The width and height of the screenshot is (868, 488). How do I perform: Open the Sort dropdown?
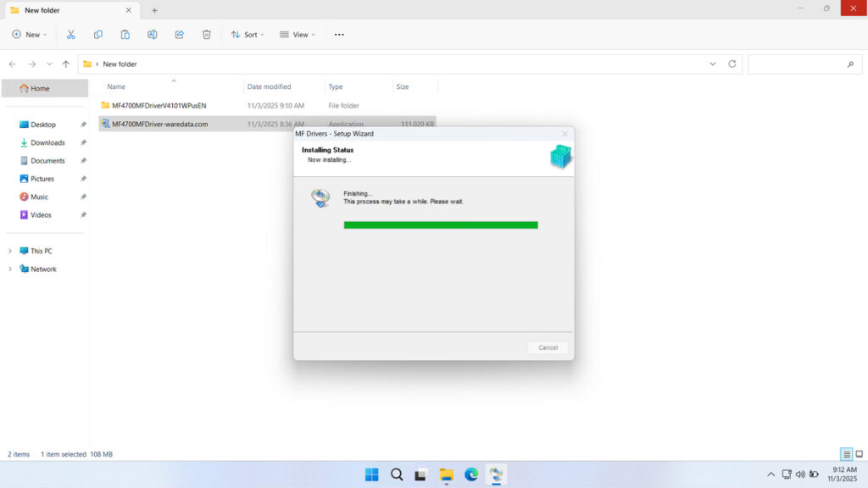(247, 34)
